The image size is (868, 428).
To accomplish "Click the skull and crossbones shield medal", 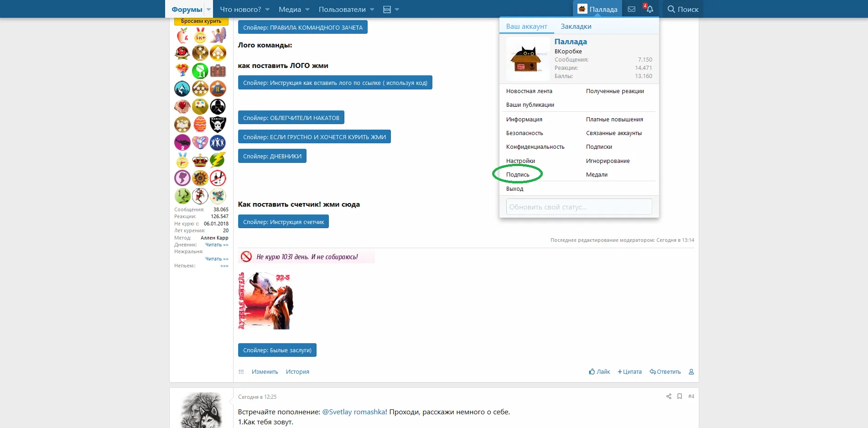I will click(x=218, y=124).
